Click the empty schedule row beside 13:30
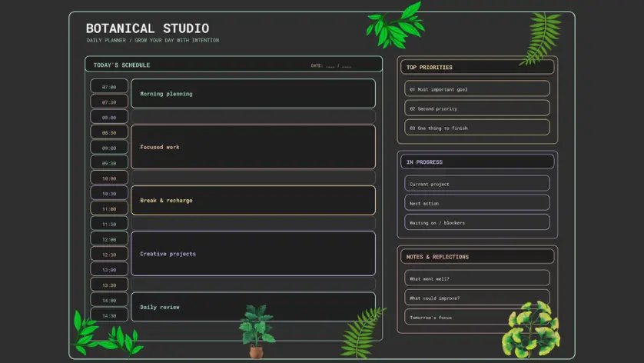644x363 pixels. tap(253, 284)
